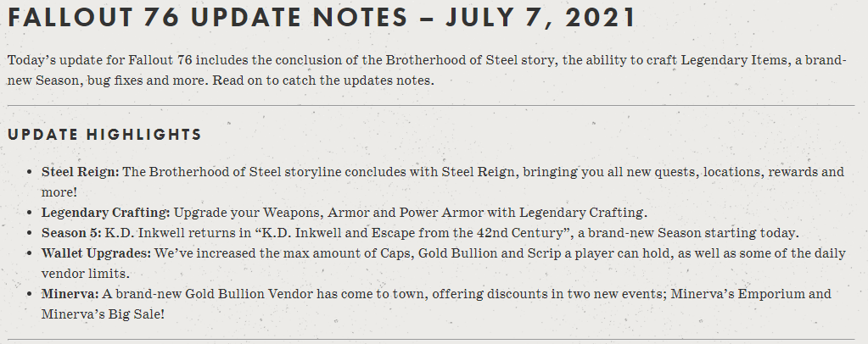Click the bold Season 5 label

point(71,233)
